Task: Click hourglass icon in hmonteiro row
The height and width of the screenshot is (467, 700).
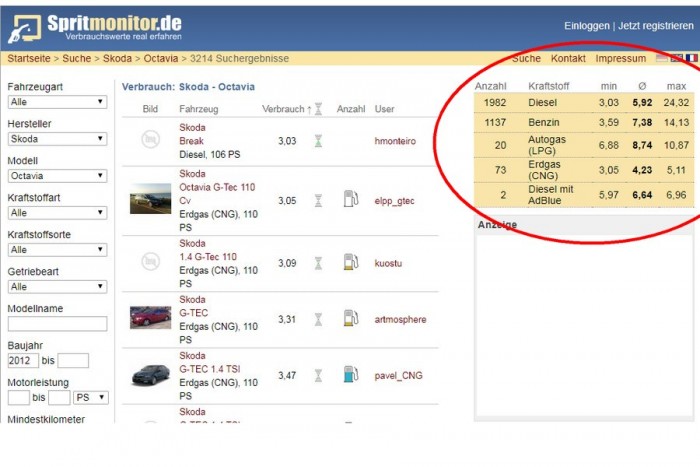Action: (318, 141)
